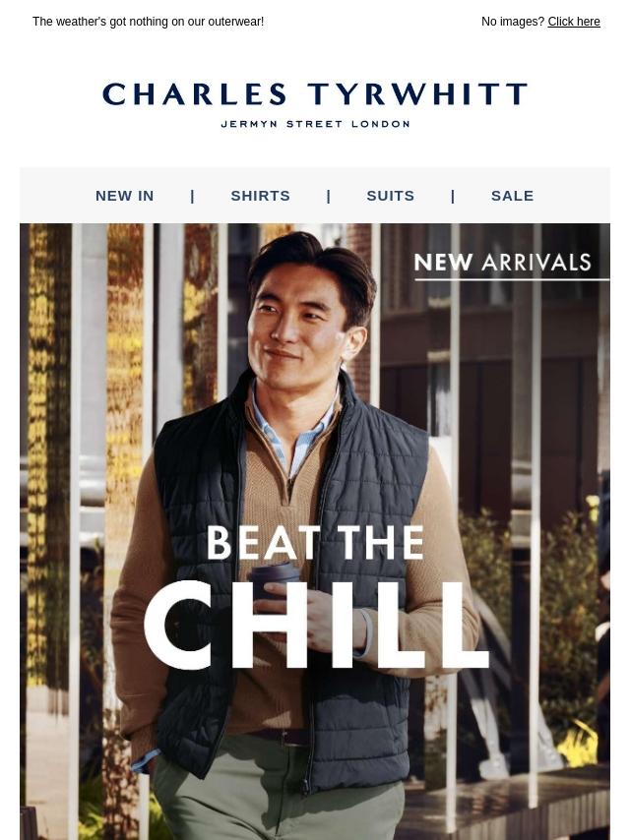Click the BEAT THE headline text
The image size is (630, 840).
click(315, 542)
